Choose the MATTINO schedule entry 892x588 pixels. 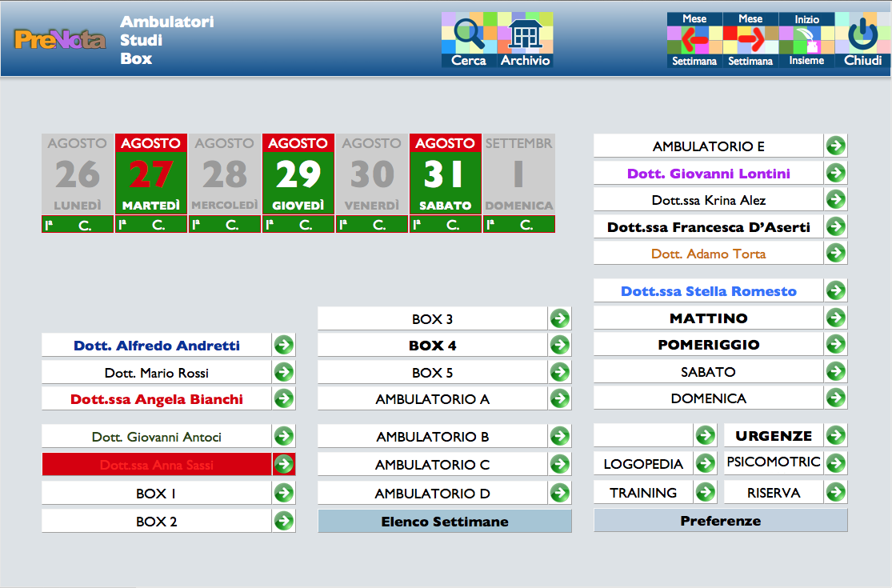coord(708,318)
